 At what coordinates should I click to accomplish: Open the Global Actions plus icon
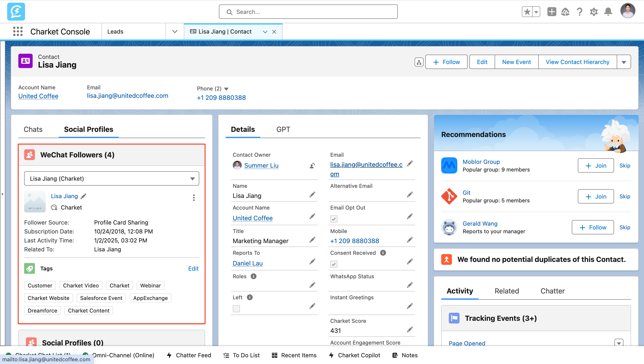pos(551,12)
